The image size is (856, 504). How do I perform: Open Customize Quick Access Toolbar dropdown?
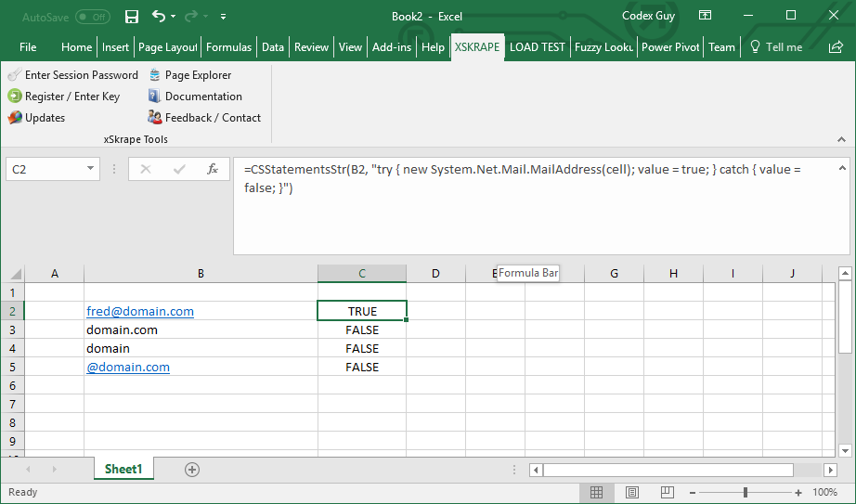point(223,17)
